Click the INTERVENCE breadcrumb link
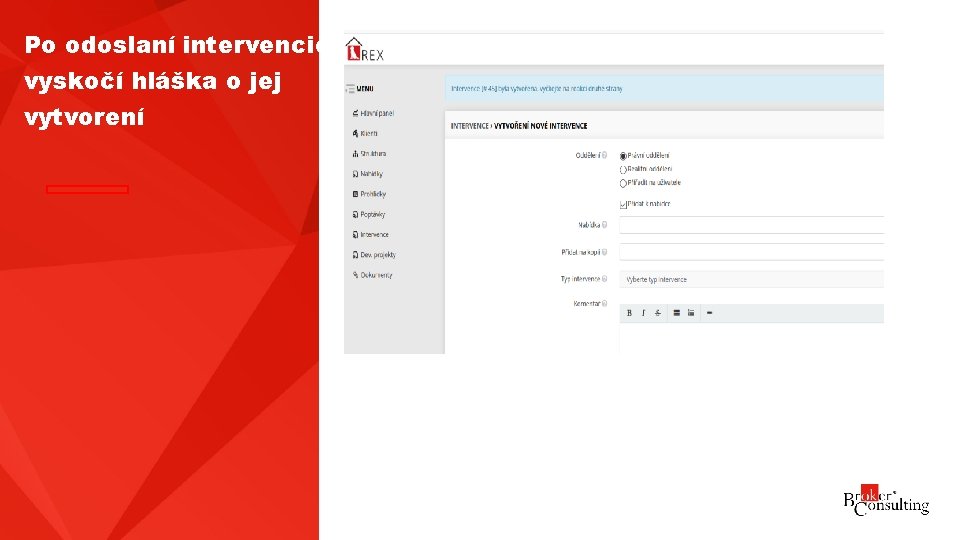The width and height of the screenshot is (960, 540). (470, 126)
